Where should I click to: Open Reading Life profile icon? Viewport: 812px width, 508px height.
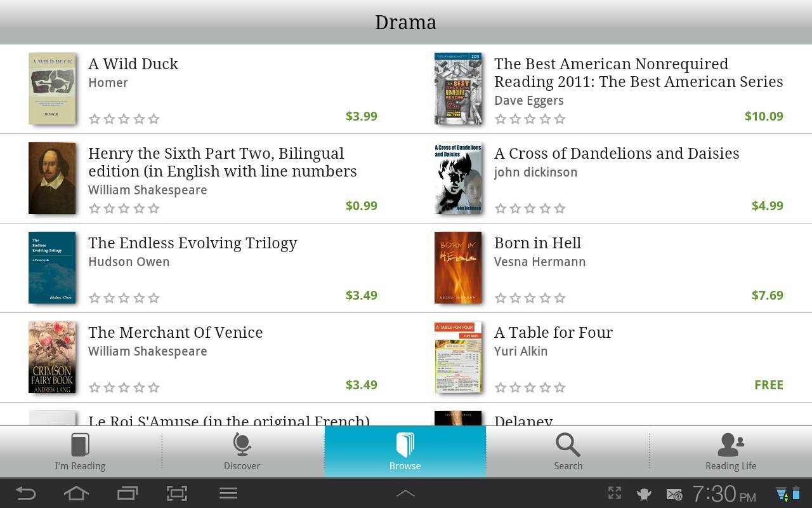731,444
